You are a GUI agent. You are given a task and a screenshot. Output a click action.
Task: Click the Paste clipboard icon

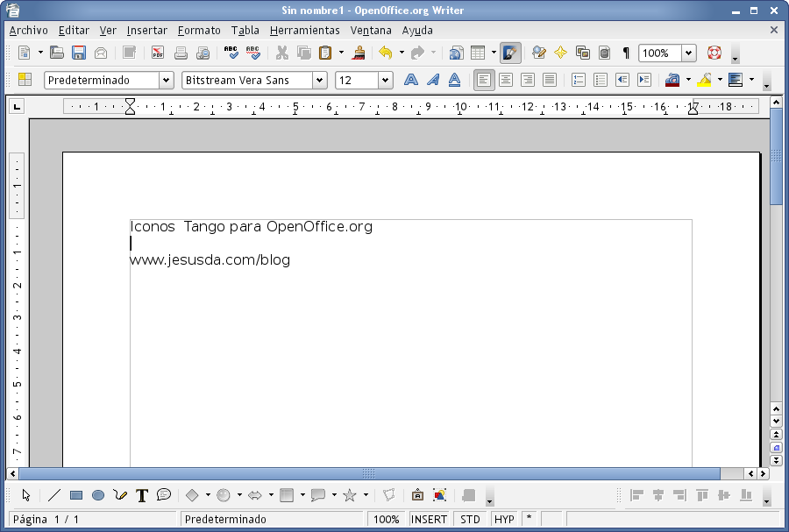tap(325, 53)
